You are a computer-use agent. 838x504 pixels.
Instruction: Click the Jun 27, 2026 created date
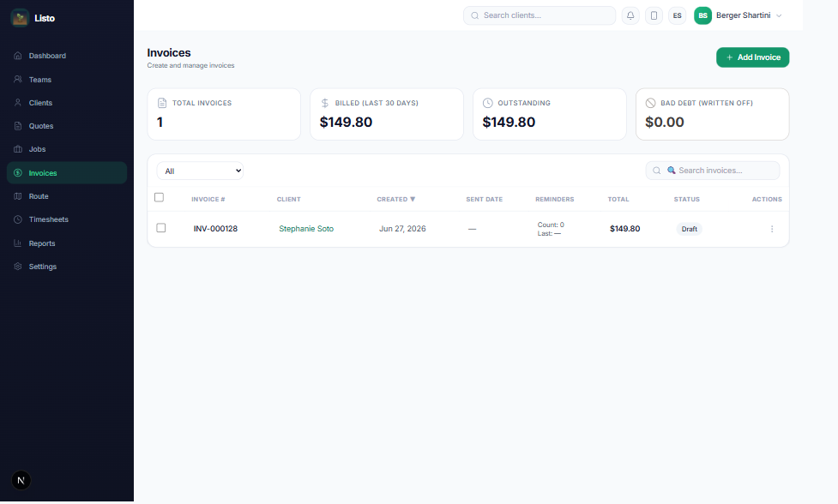[402, 229]
